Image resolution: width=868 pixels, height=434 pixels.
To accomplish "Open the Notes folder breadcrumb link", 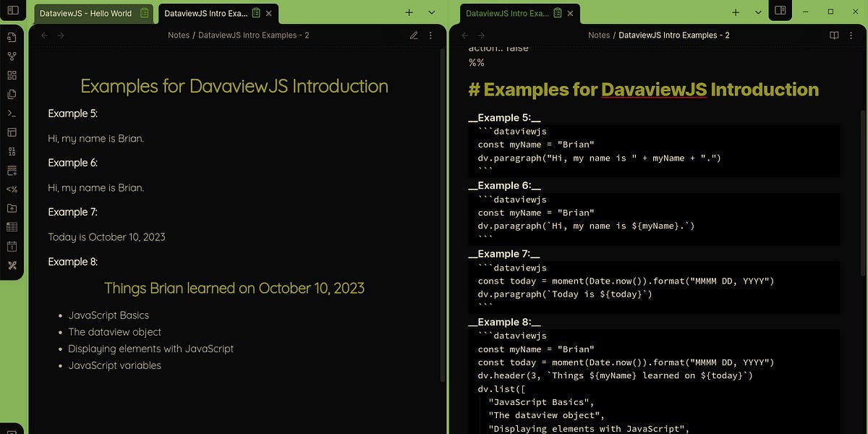I will click(179, 35).
